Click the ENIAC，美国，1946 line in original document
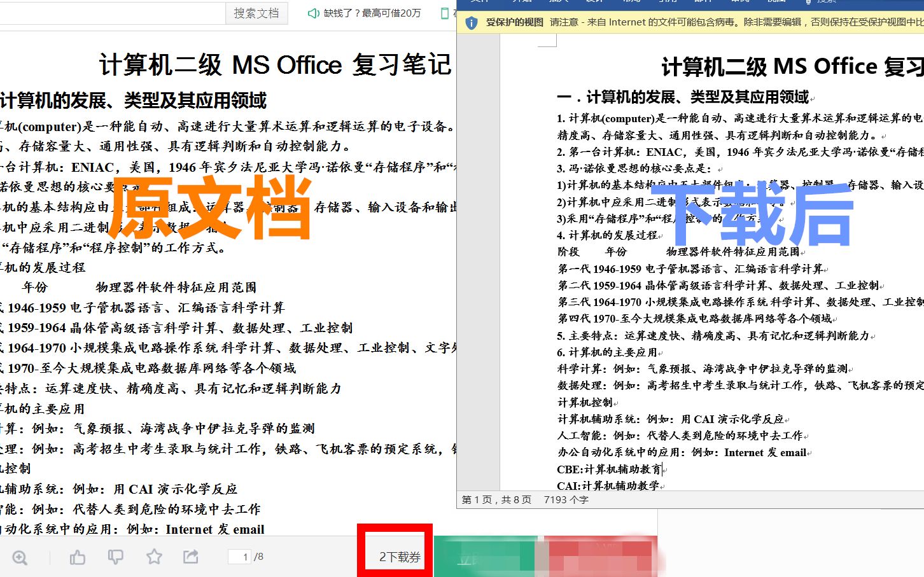Viewport: 924px width, 577px height. coord(228,167)
